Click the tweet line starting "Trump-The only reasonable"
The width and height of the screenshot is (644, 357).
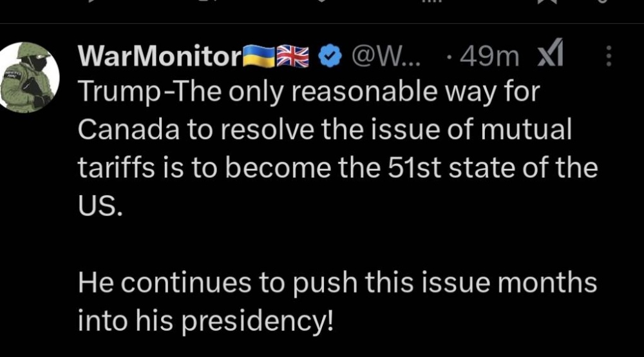click(x=308, y=93)
